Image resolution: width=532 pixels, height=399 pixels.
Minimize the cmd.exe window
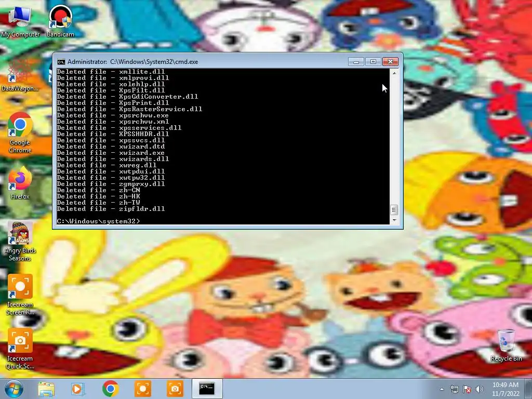pyautogui.click(x=356, y=62)
